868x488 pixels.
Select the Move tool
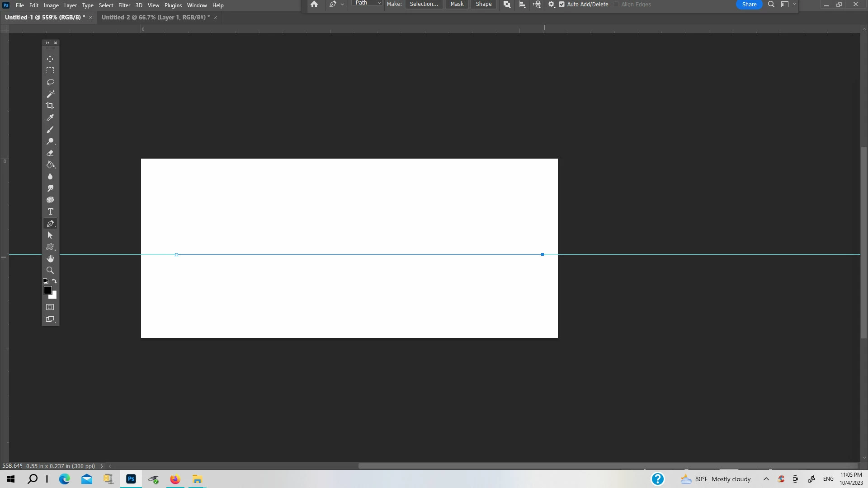[x=50, y=59]
